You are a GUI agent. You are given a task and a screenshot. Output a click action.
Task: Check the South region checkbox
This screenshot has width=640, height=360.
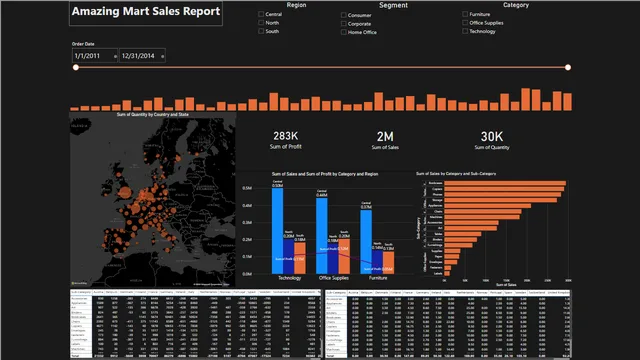(261, 31)
